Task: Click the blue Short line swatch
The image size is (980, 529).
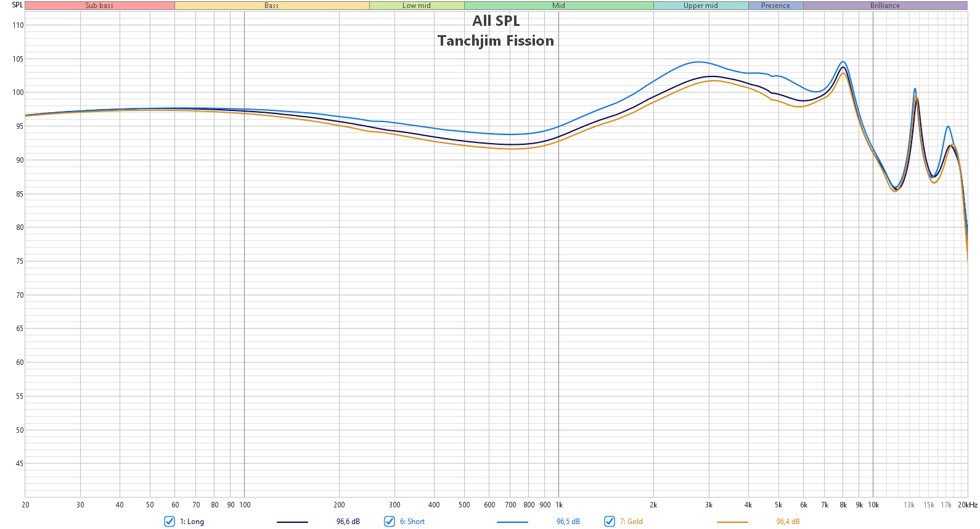Action: tap(512, 522)
